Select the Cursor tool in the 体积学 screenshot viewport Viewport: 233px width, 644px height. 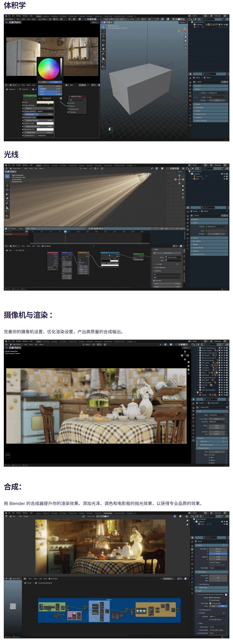[103, 31]
